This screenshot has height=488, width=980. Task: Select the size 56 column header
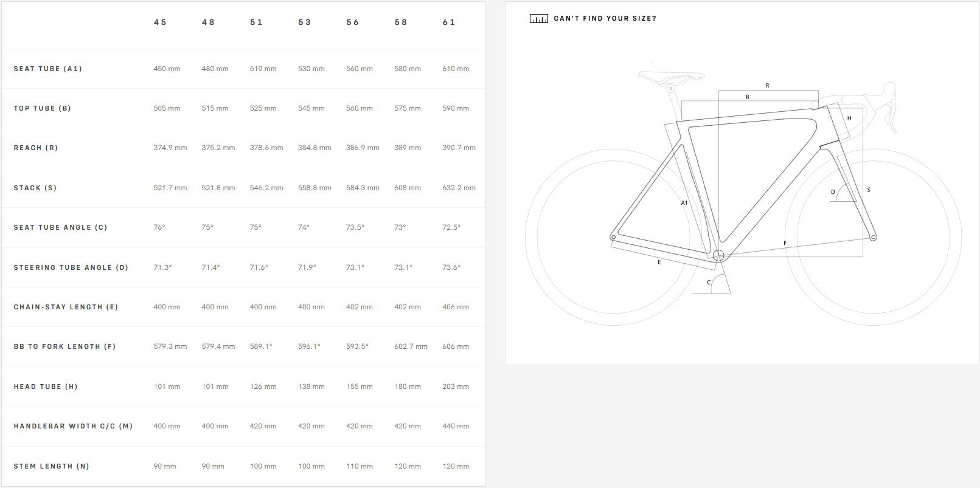tap(352, 22)
